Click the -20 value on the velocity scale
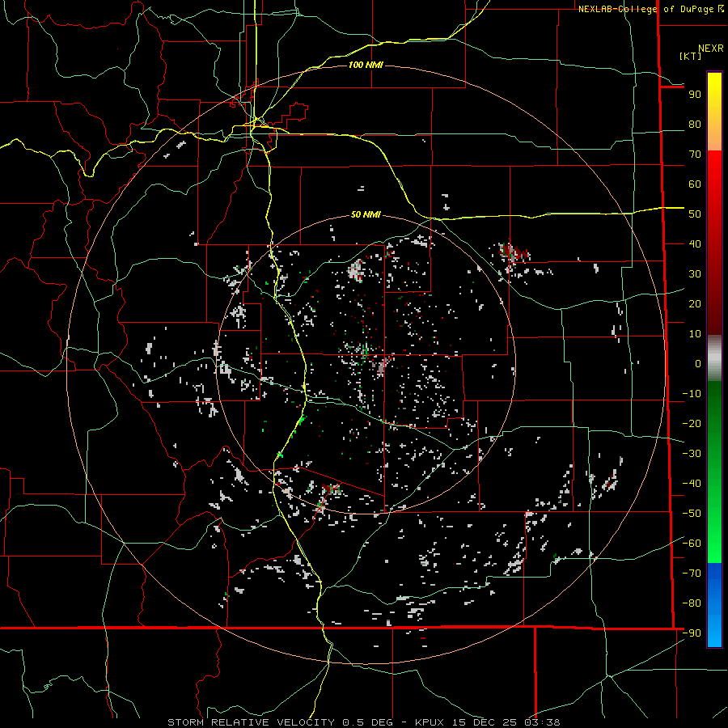 pos(692,424)
